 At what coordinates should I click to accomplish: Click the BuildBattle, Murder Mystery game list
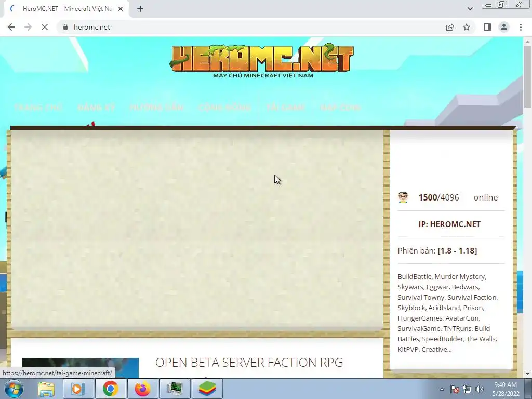pyautogui.click(x=448, y=313)
